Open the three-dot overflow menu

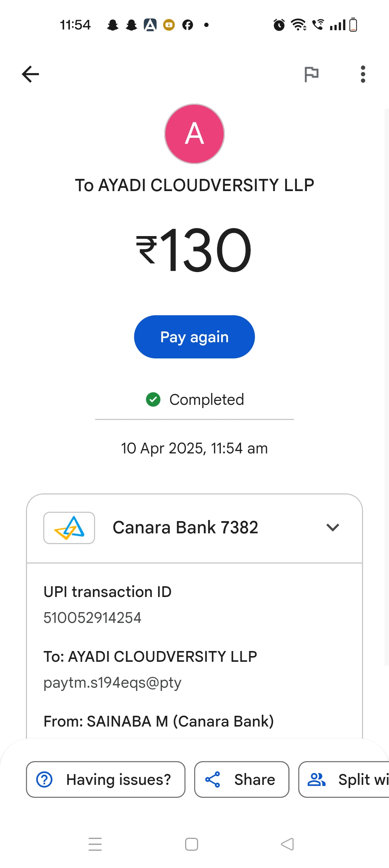(x=363, y=74)
